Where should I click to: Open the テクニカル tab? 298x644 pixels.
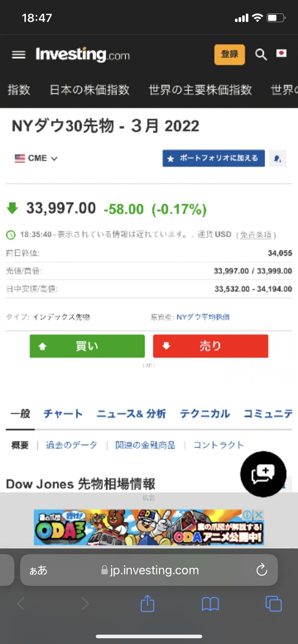205,414
